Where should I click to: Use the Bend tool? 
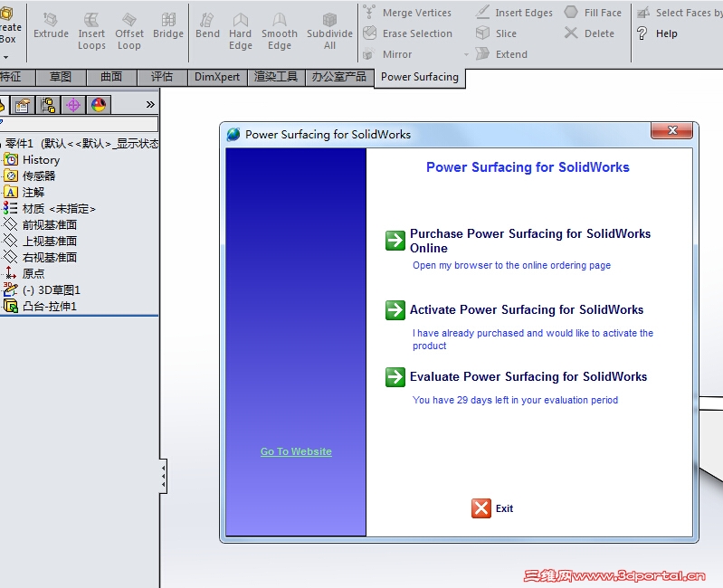coord(207,26)
